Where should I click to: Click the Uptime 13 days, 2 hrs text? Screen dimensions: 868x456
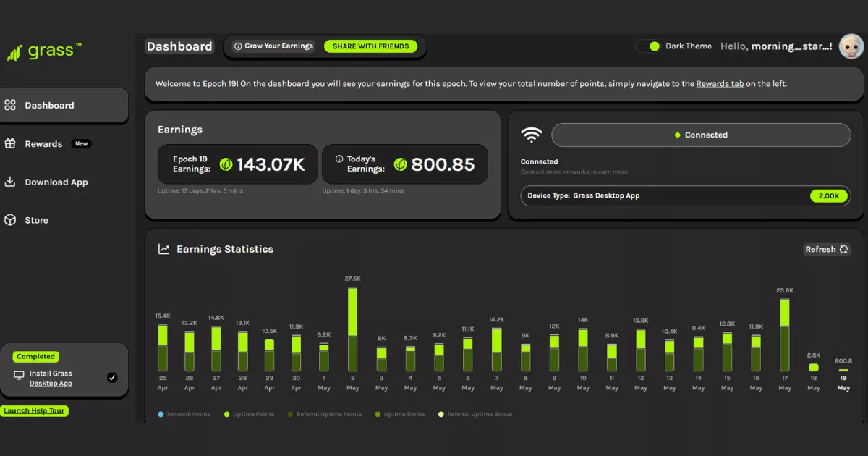click(200, 191)
